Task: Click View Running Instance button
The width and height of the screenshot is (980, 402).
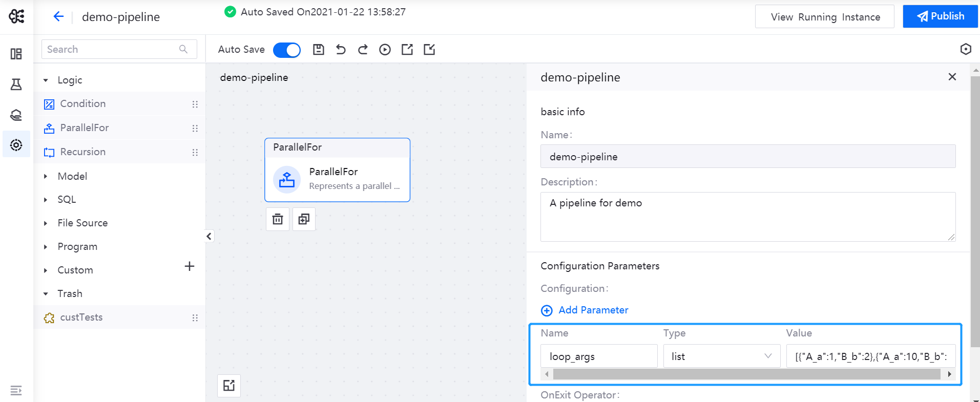Action: 824,17
